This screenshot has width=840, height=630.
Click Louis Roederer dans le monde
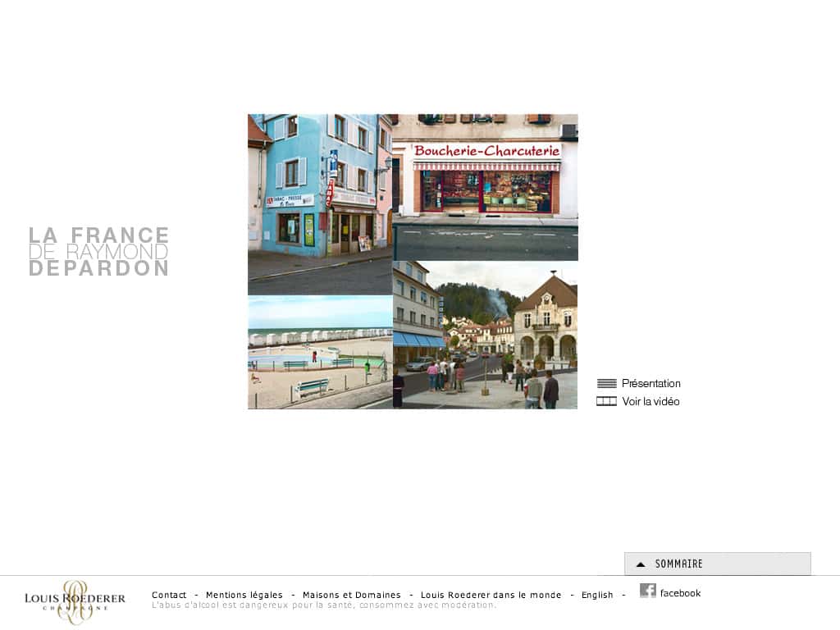tap(490, 595)
